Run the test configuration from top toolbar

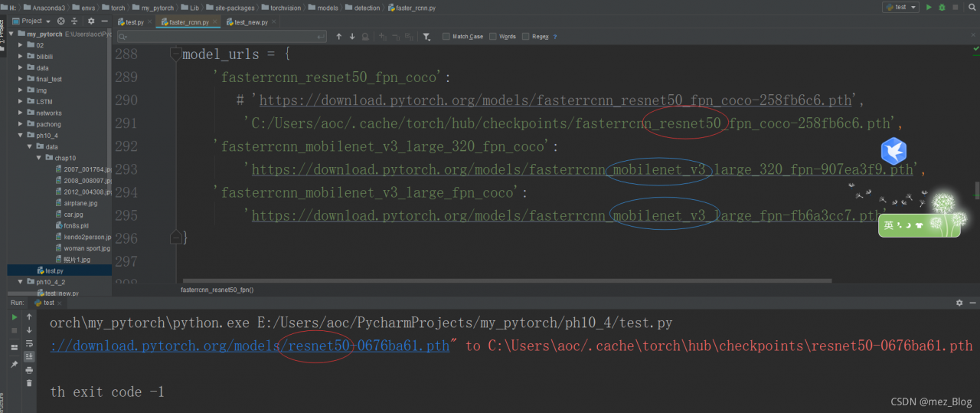point(929,7)
